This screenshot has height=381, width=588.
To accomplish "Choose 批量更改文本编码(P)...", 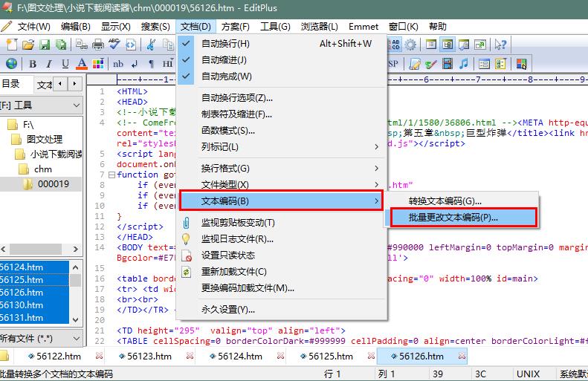I will 464,218.
